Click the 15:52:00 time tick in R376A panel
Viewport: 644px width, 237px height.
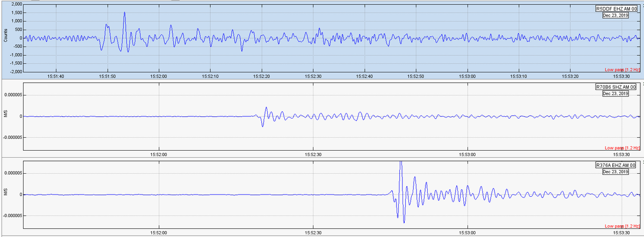(x=159, y=233)
